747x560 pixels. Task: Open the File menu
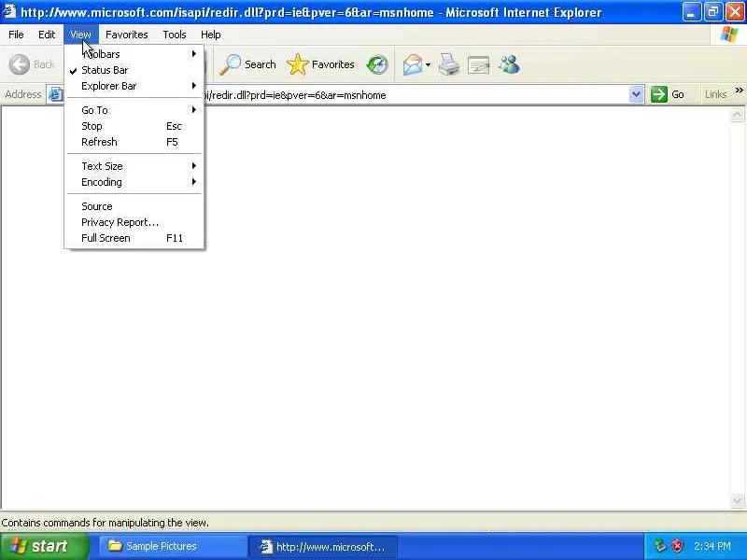[16, 35]
